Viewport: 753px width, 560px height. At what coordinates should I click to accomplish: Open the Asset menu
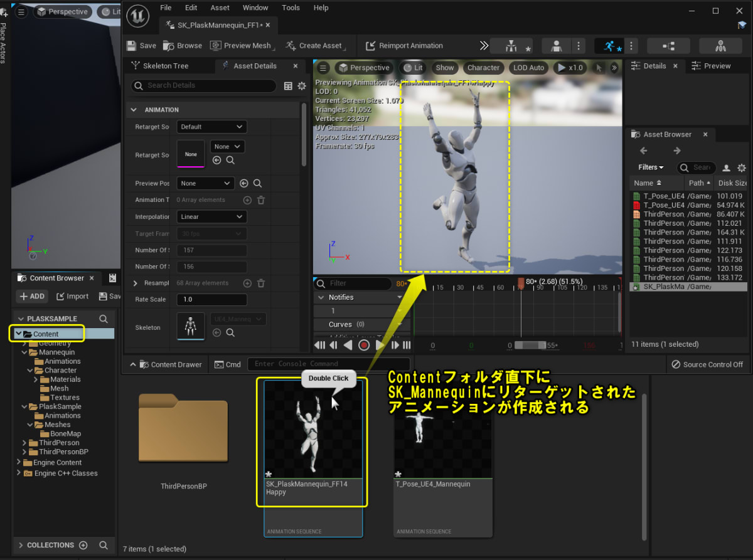pyautogui.click(x=220, y=8)
